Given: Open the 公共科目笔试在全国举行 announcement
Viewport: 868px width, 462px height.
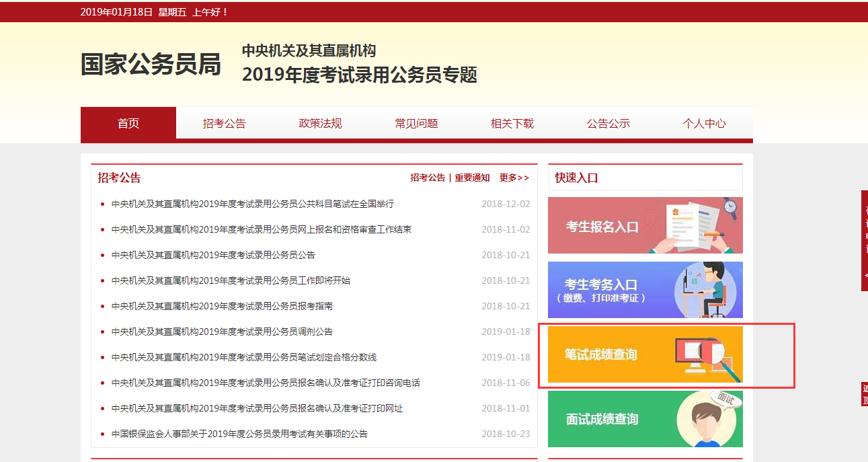Looking at the screenshot, I should point(252,204).
